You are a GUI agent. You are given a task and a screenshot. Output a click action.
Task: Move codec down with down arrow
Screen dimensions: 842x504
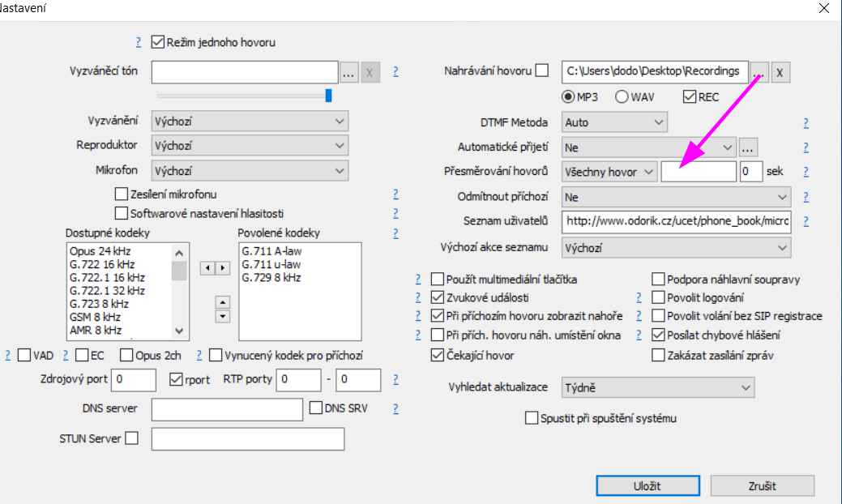pyautogui.click(x=223, y=316)
